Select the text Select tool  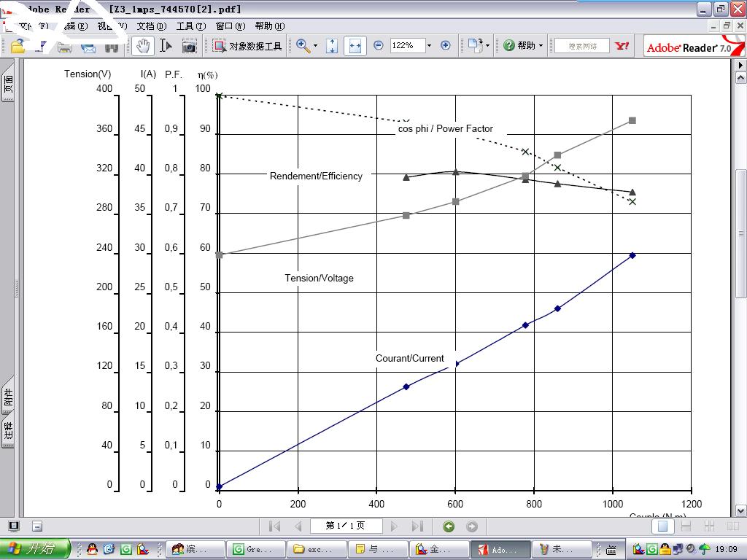pyautogui.click(x=166, y=46)
